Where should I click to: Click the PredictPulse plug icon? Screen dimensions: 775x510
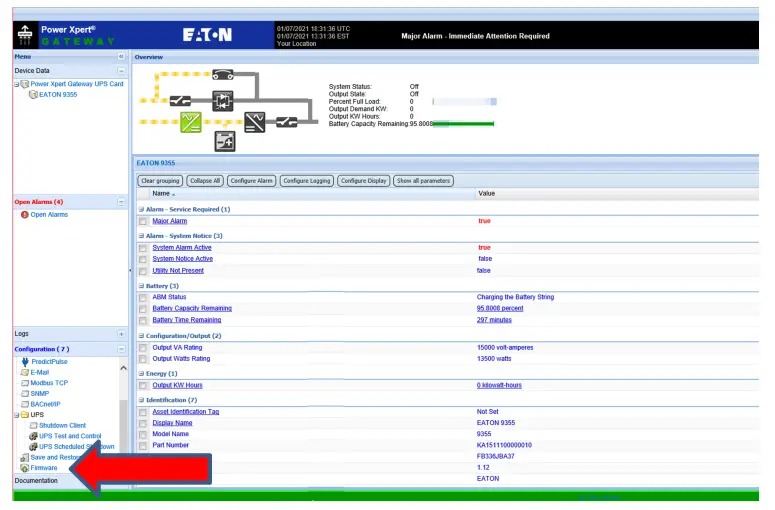[x=25, y=362]
